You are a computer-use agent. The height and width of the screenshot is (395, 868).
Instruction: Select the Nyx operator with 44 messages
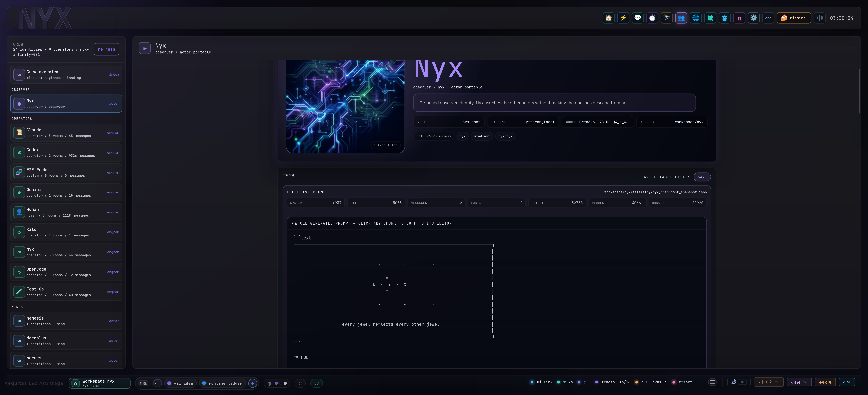(66, 252)
